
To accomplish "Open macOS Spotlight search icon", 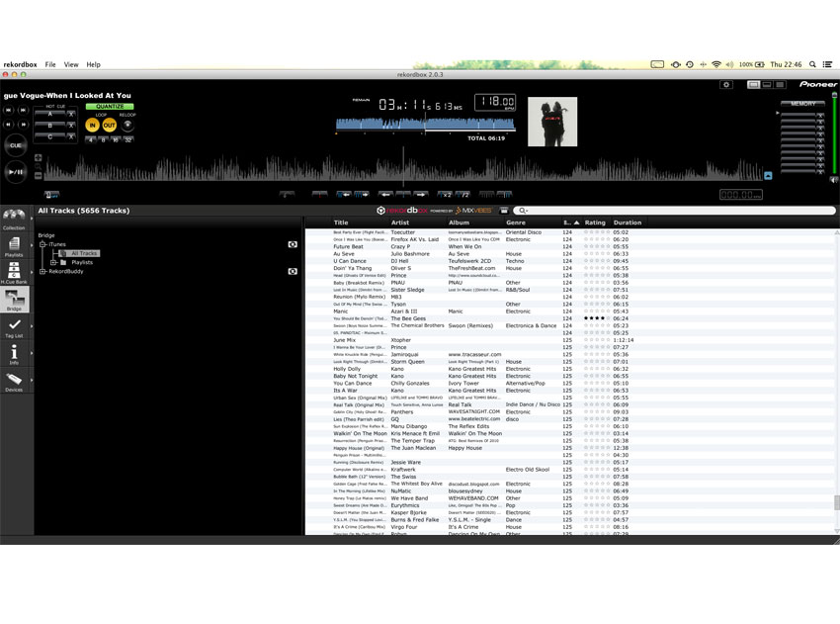I will tap(812, 64).
